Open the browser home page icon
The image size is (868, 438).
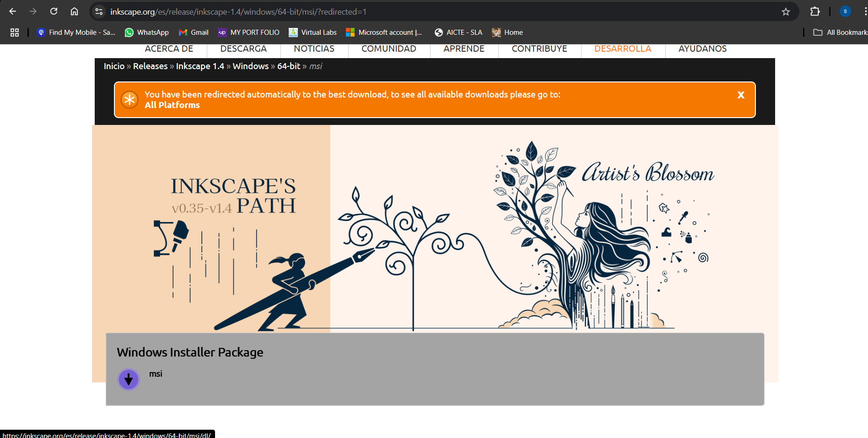74,11
